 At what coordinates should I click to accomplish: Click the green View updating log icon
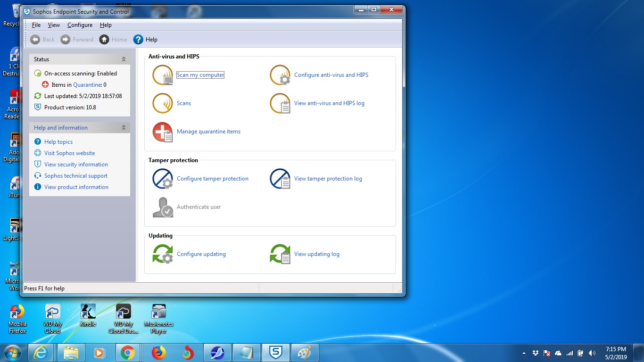coord(280,254)
